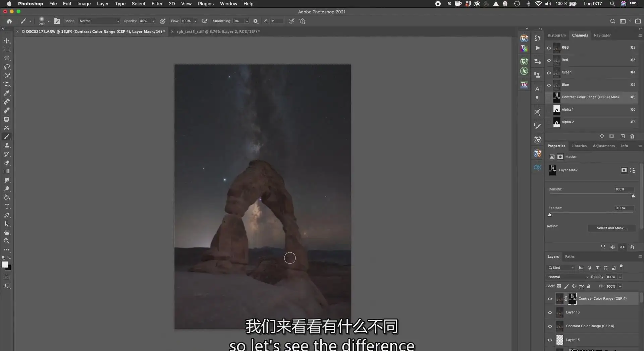
Task: Select the Eraser tool
Action: 7,163
